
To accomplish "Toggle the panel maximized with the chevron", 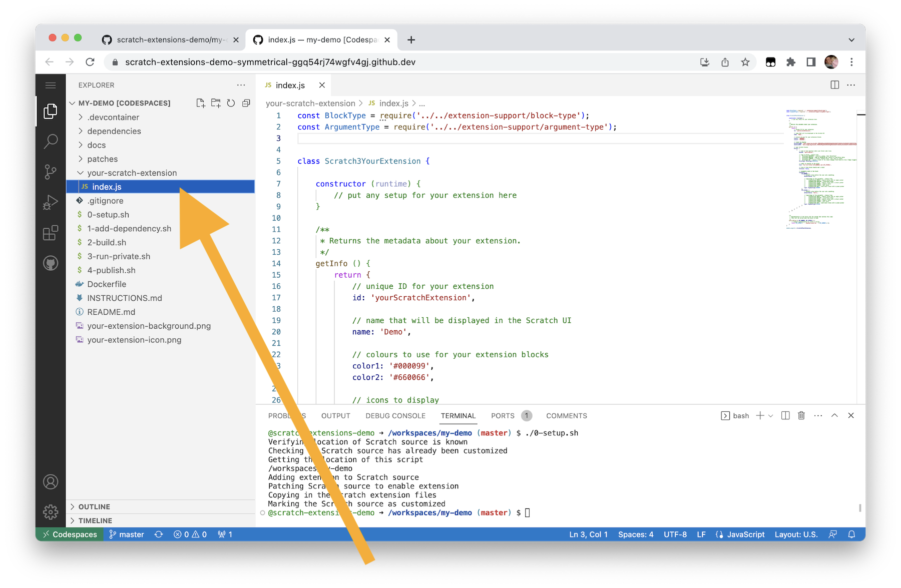I will (834, 415).
